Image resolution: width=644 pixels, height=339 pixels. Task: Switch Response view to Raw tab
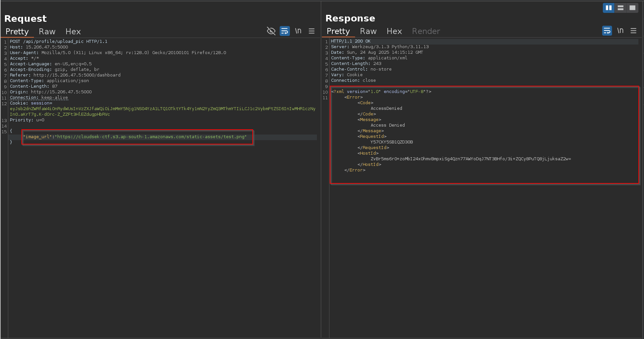368,31
